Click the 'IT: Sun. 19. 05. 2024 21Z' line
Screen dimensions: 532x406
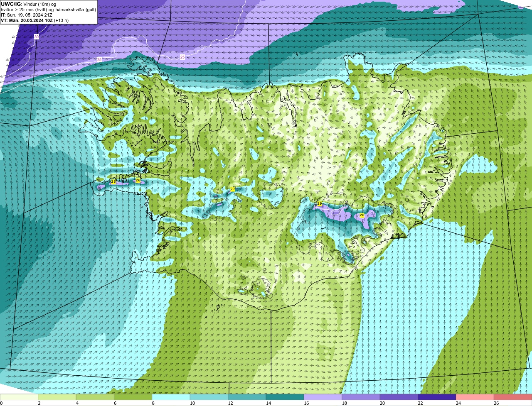[27, 15]
